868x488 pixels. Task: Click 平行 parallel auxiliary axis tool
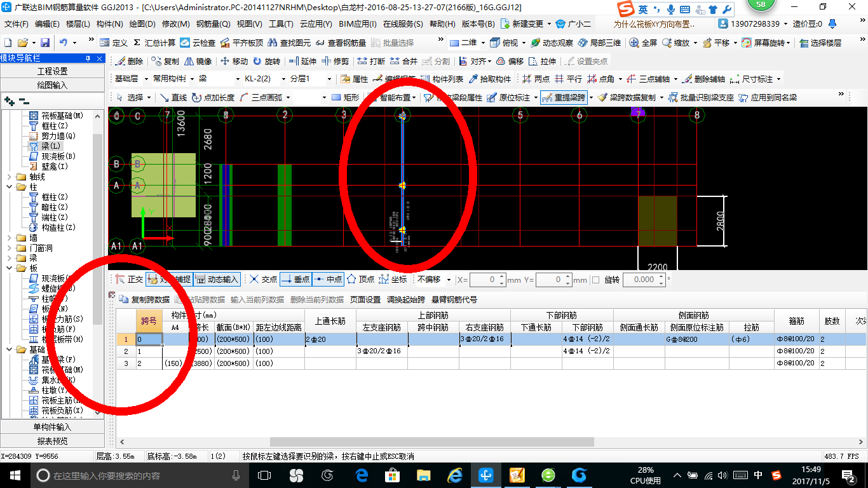pos(569,79)
